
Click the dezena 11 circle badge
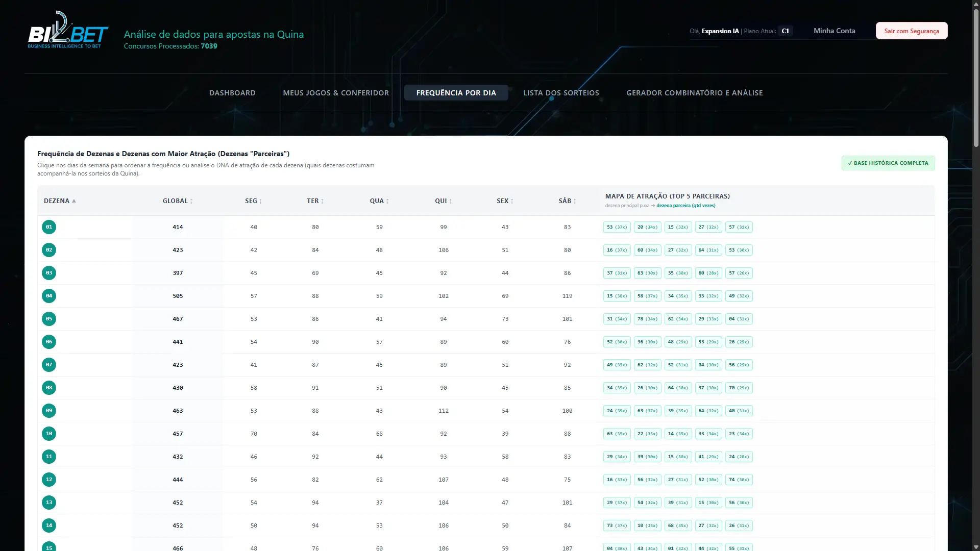click(49, 457)
